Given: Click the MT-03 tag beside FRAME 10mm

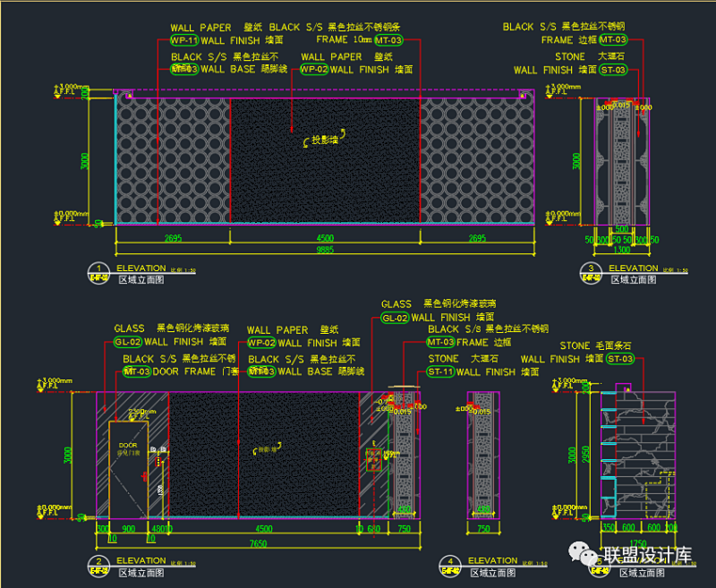Looking at the screenshot, I should [388, 40].
